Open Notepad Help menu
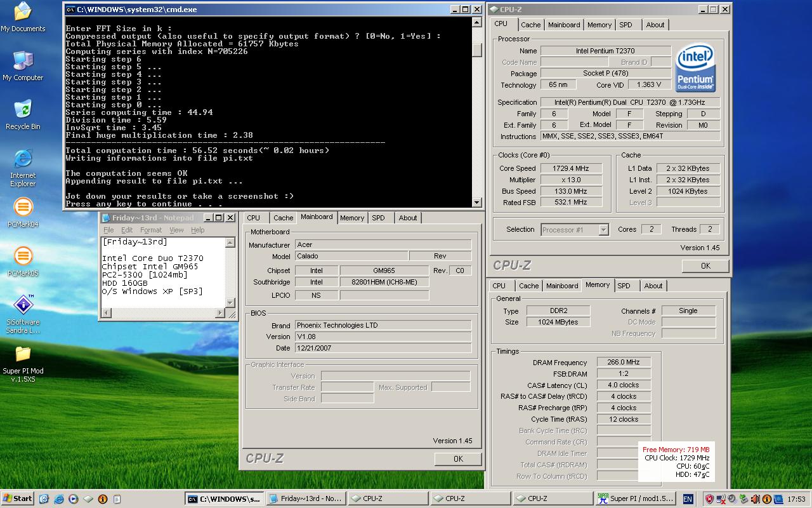 pos(198,230)
